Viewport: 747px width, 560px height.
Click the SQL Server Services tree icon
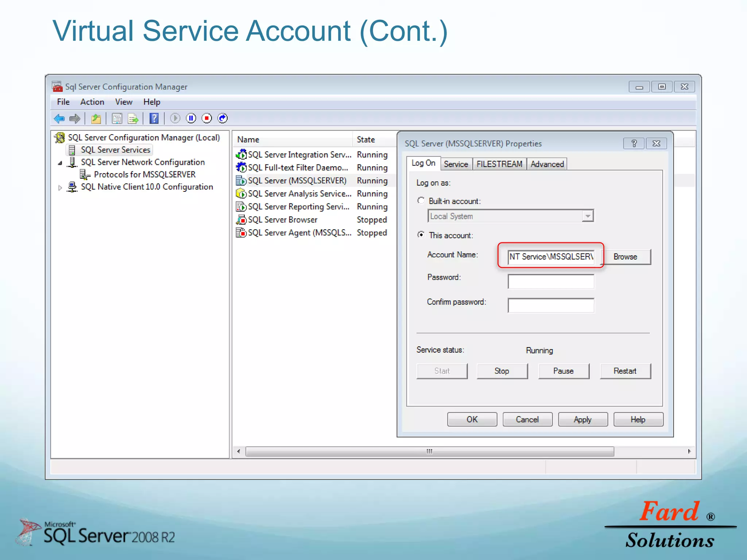pyautogui.click(x=72, y=150)
